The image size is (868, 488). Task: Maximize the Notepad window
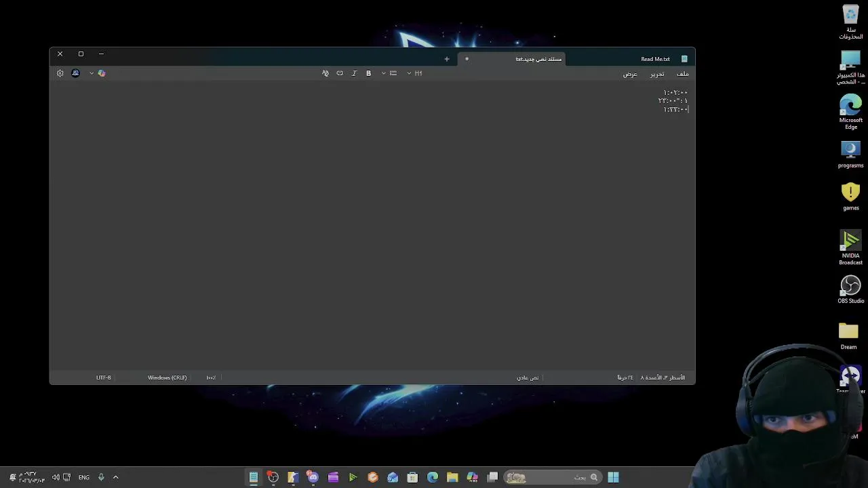[81, 54]
